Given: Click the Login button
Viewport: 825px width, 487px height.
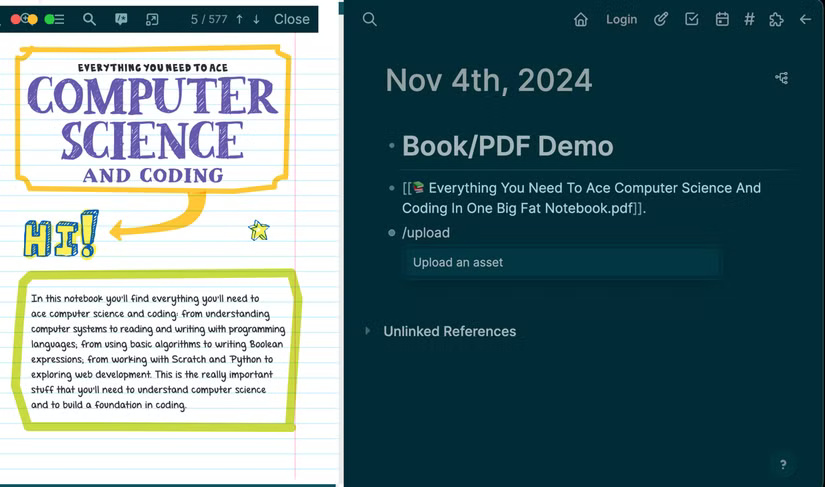Looking at the screenshot, I should coord(621,19).
